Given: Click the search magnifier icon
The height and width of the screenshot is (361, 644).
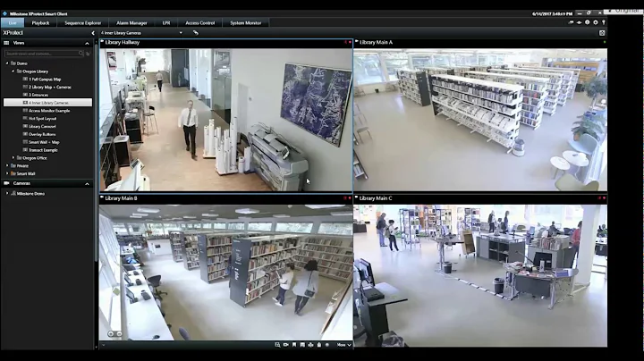Looking at the screenshot, I should (x=80, y=54).
